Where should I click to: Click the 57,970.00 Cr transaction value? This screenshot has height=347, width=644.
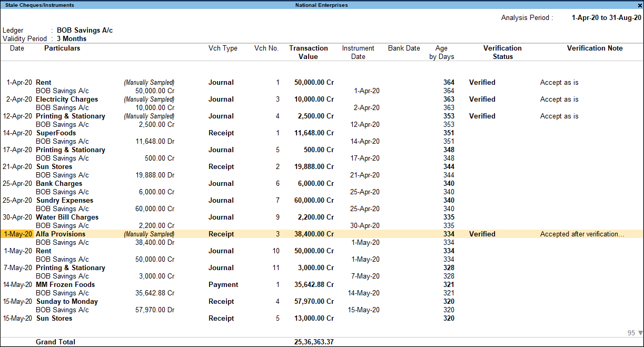pos(314,302)
